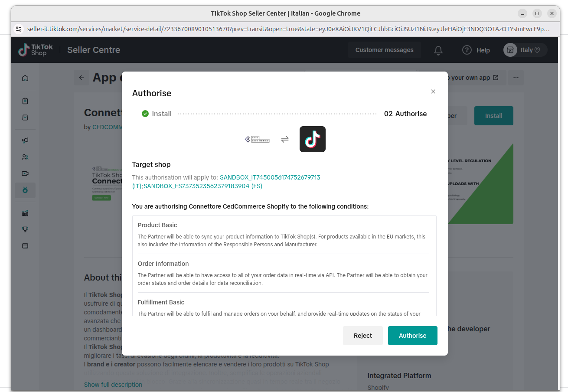This screenshot has width=568, height=392.
Task: Click the 'Seller Centre' title text
Action: pyautogui.click(x=94, y=50)
